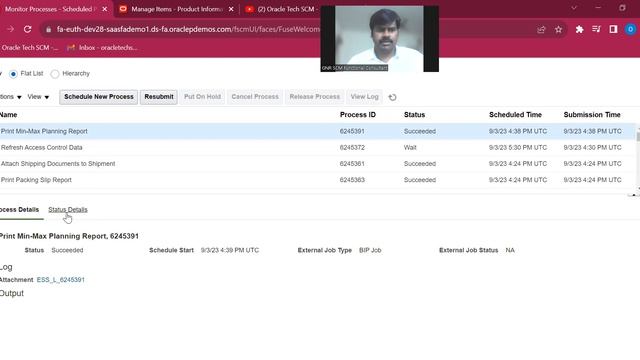640x360 pixels.
Task: Click the Output section heading
Action: click(x=12, y=293)
